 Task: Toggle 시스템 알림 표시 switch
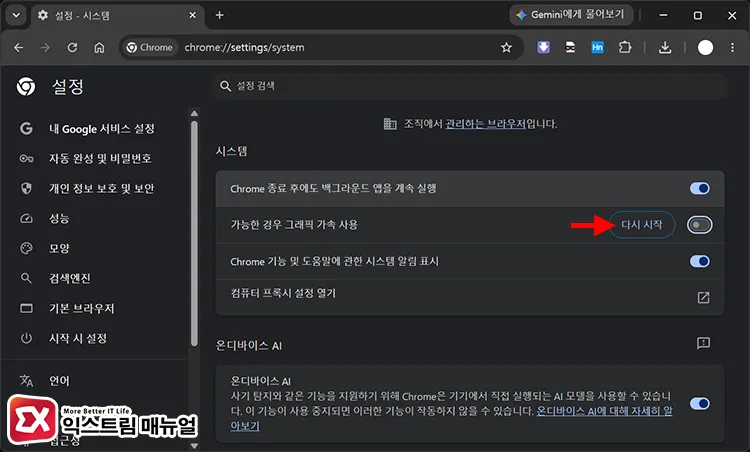699,261
